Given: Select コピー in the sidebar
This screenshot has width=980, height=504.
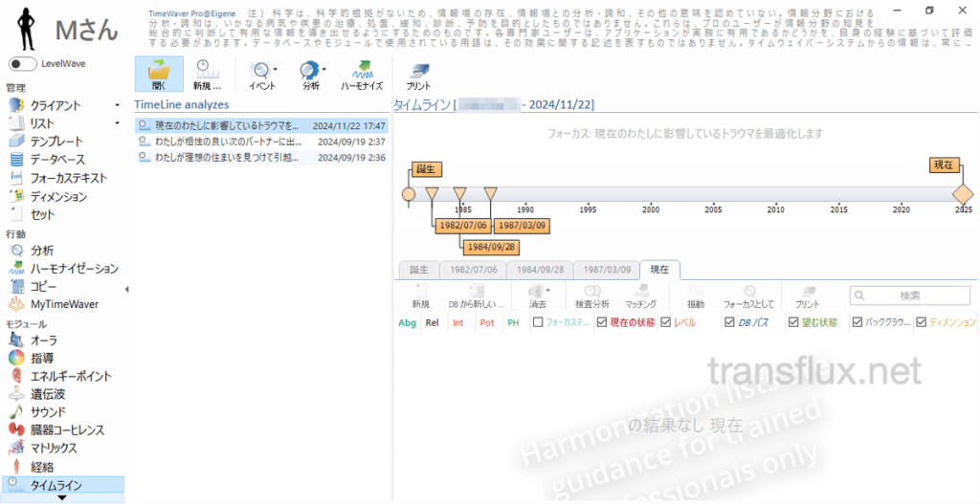Looking at the screenshot, I should click(43, 287).
